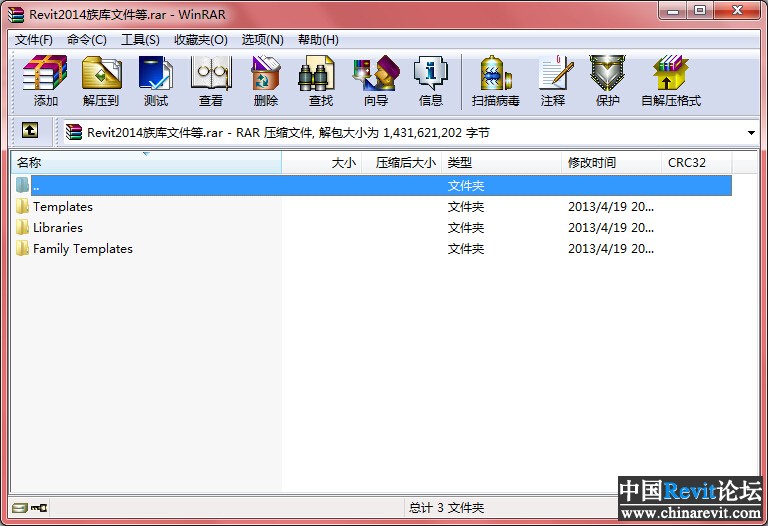Open the 查看 (View) tool
768x526 pixels.
(x=211, y=73)
